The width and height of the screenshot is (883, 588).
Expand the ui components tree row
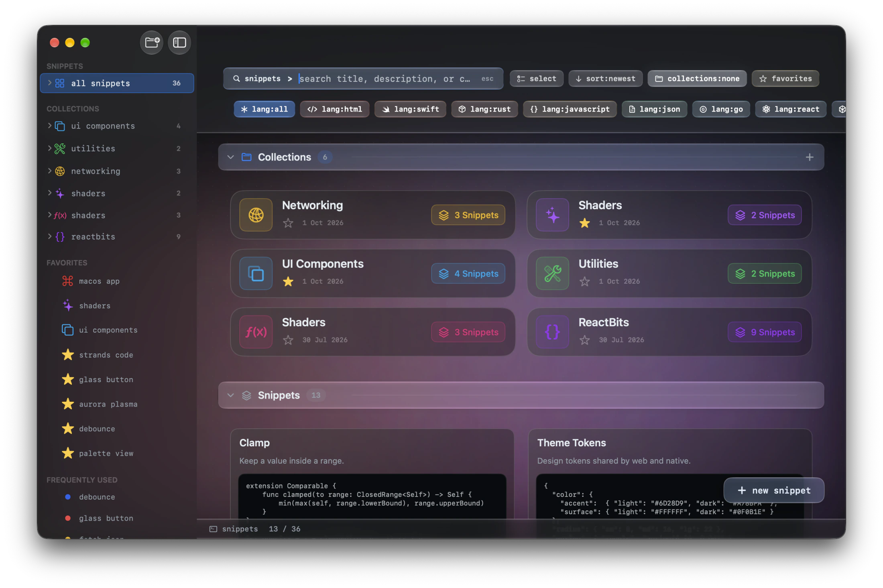point(49,126)
